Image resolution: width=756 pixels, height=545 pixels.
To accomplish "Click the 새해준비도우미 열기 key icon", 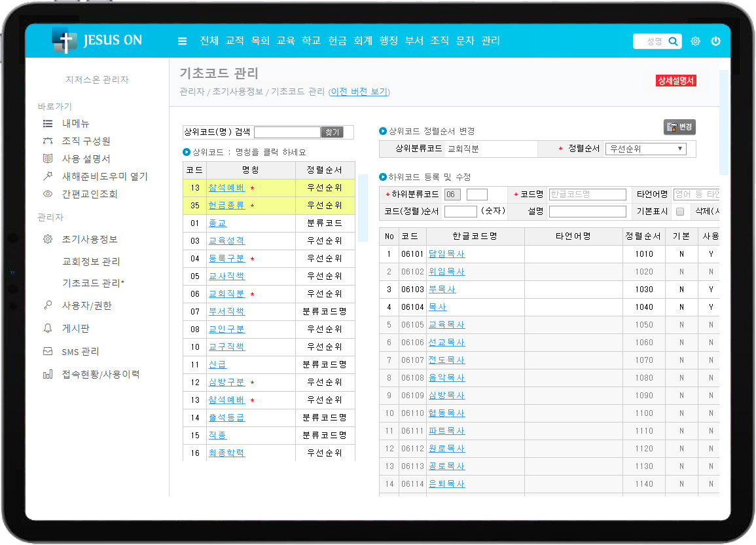I will [x=46, y=176].
